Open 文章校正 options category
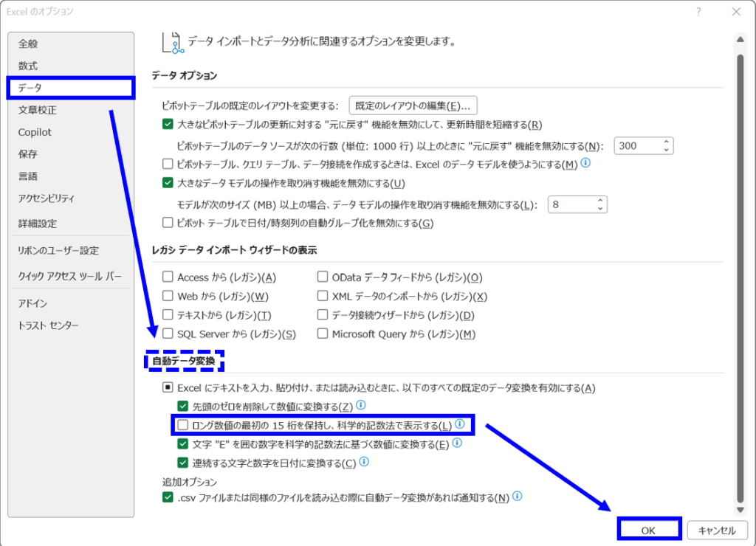This screenshot has width=756, height=546. click(71, 111)
